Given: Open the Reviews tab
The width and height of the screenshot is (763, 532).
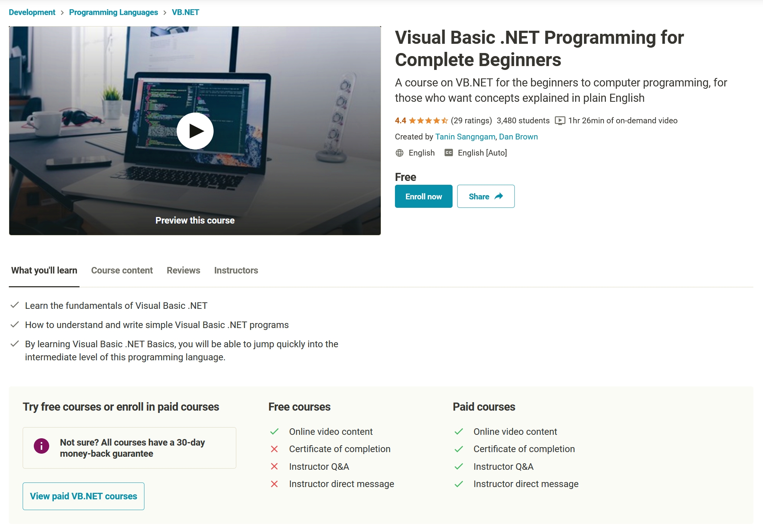Looking at the screenshot, I should tap(183, 270).
